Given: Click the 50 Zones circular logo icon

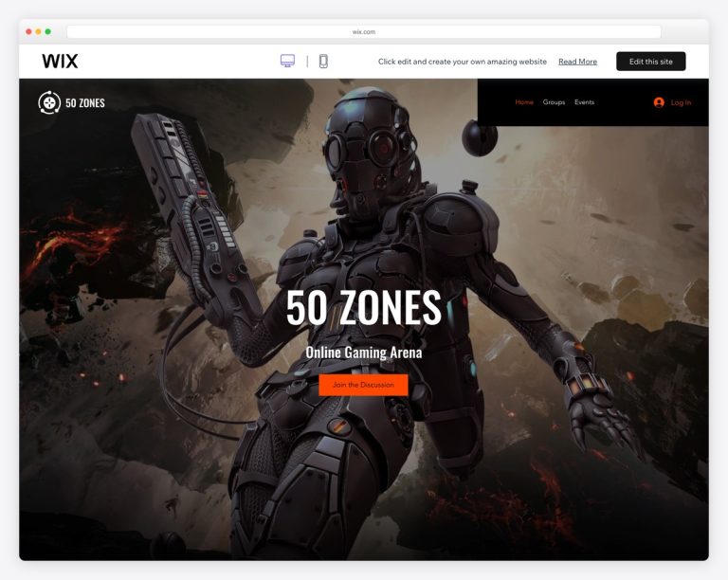Looking at the screenshot, I should pos(49,102).
